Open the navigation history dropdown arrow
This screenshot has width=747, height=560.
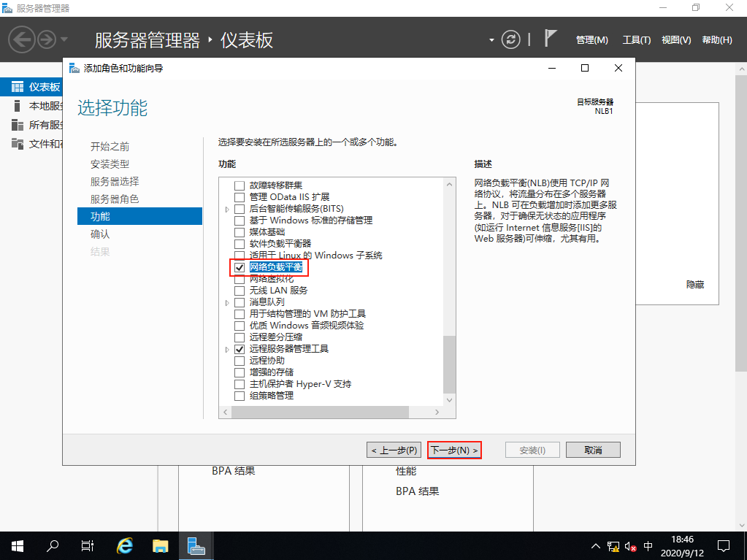(x=64, y=39)
